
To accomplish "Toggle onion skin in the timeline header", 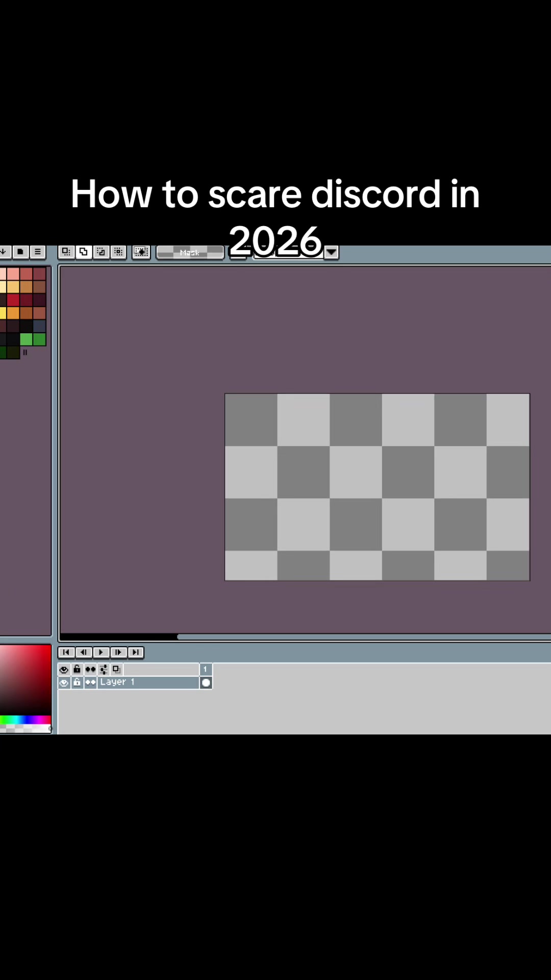I will click(117, 669).
